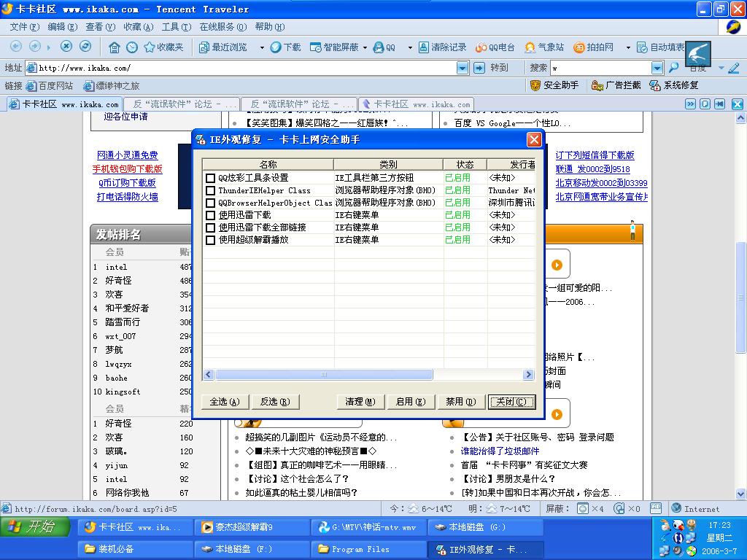
Task: Open the 查看(V) menu
Action: (101, 27)
